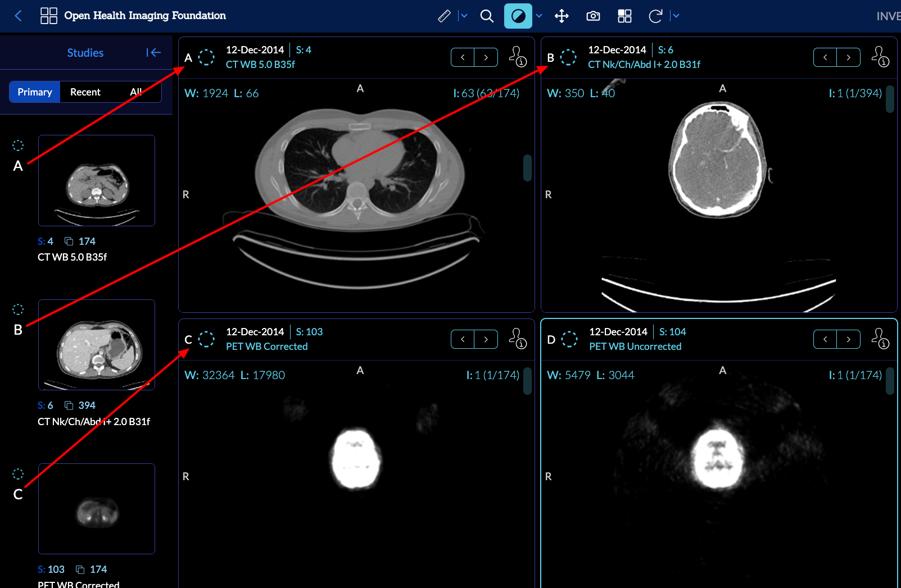Click the S: 104 label in viewport D

point(672,332)
